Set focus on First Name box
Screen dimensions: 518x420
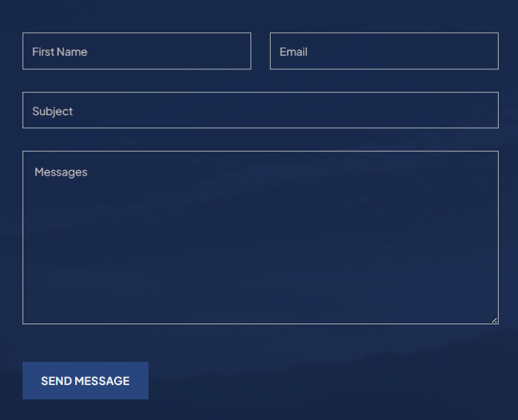point(137,51)
